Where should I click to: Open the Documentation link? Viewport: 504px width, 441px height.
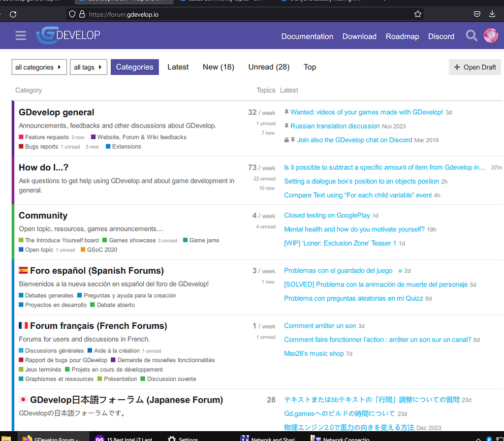pyautogui.click(x=307, y=36)
